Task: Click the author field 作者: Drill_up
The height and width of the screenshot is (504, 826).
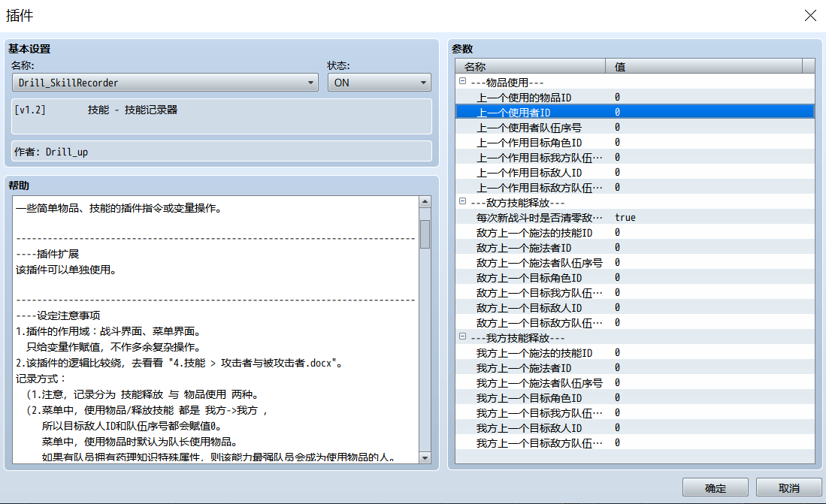Action: [x=222, y=152]
